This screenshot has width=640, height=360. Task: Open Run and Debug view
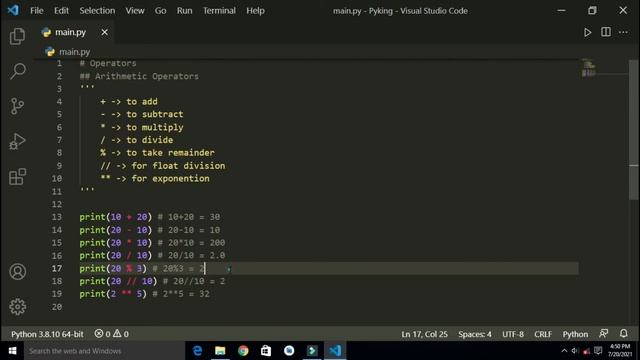(x=17, y=141)
